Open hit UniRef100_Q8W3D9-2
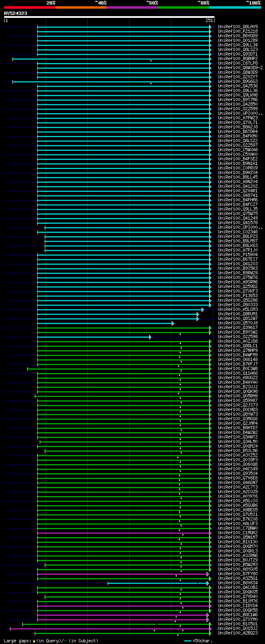The image size is (265, 644). [x=240, y=68]
